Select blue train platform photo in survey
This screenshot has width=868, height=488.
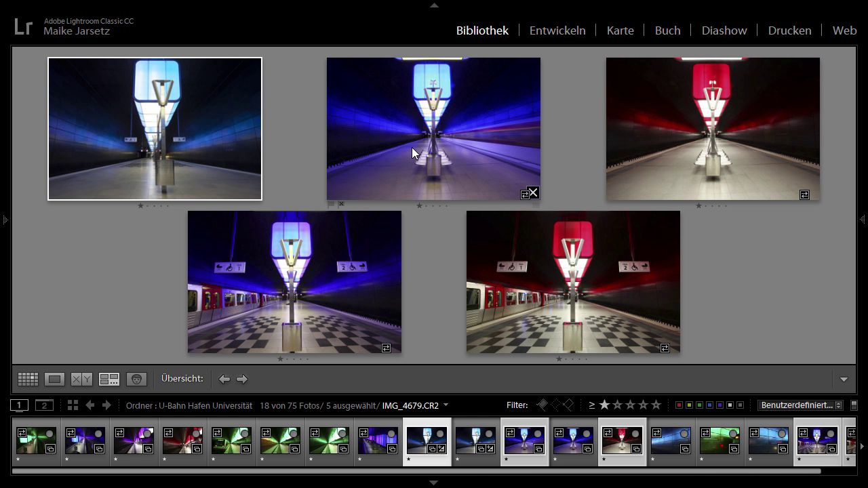click(x=294, y=282)
